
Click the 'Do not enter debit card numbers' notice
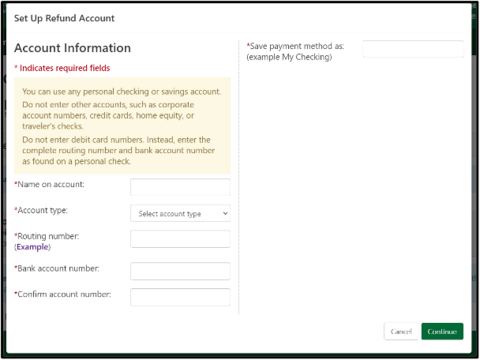coord(119,150)
